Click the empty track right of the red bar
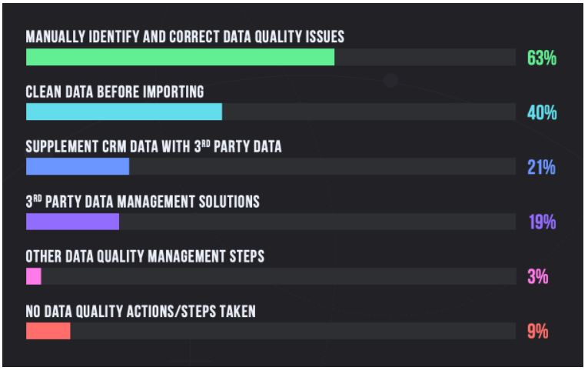This screenshot has height=374, width=588. (294, 331)
